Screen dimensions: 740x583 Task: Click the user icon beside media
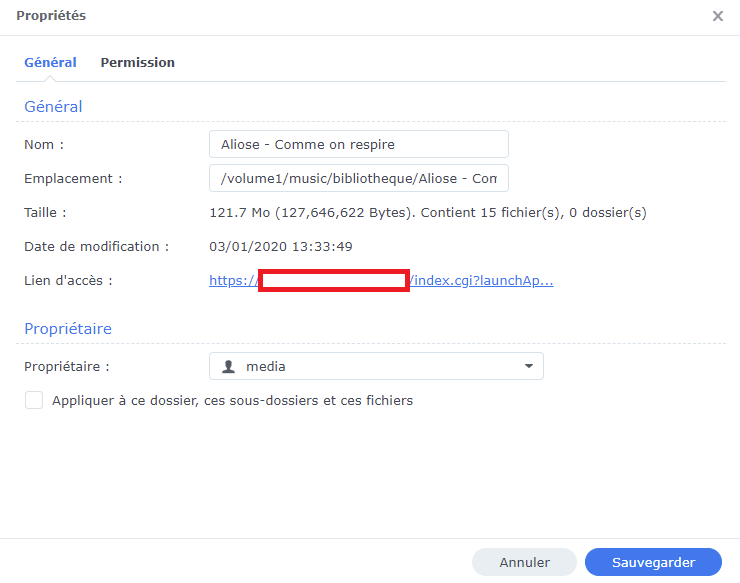[x=228, y=366]
